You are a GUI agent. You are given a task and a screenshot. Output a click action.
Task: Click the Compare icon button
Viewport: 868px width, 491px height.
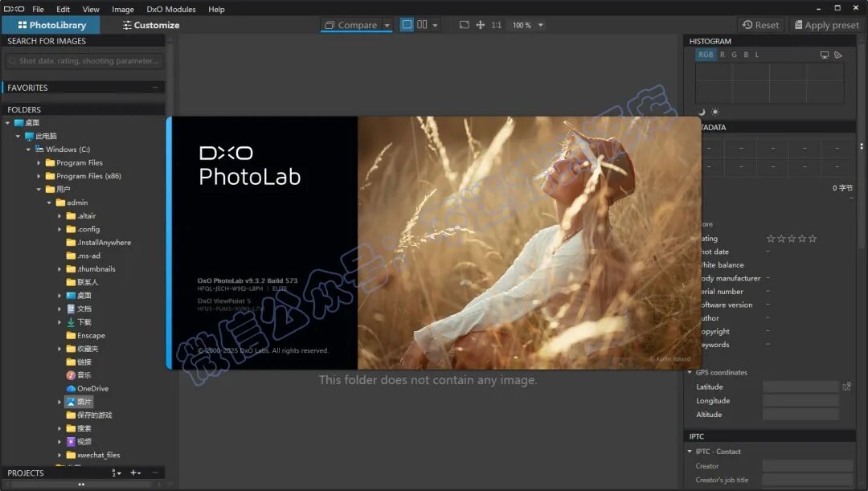(351, 25)
